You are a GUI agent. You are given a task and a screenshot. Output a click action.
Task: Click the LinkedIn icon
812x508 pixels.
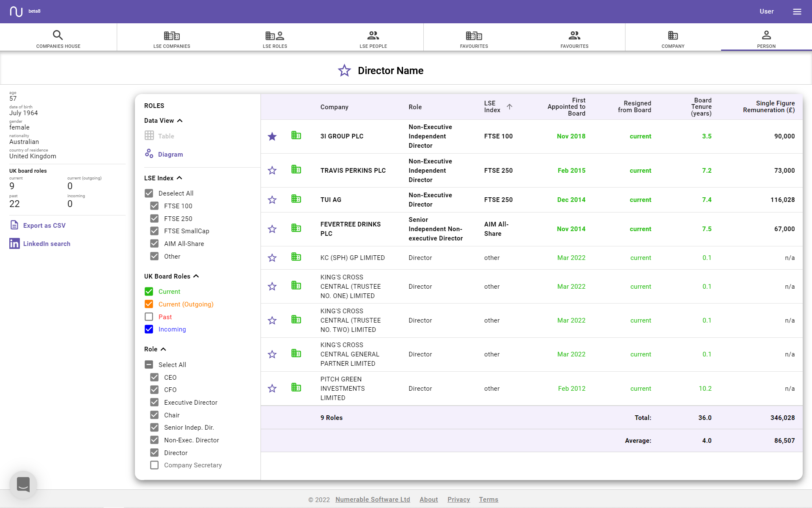[14, 243]
